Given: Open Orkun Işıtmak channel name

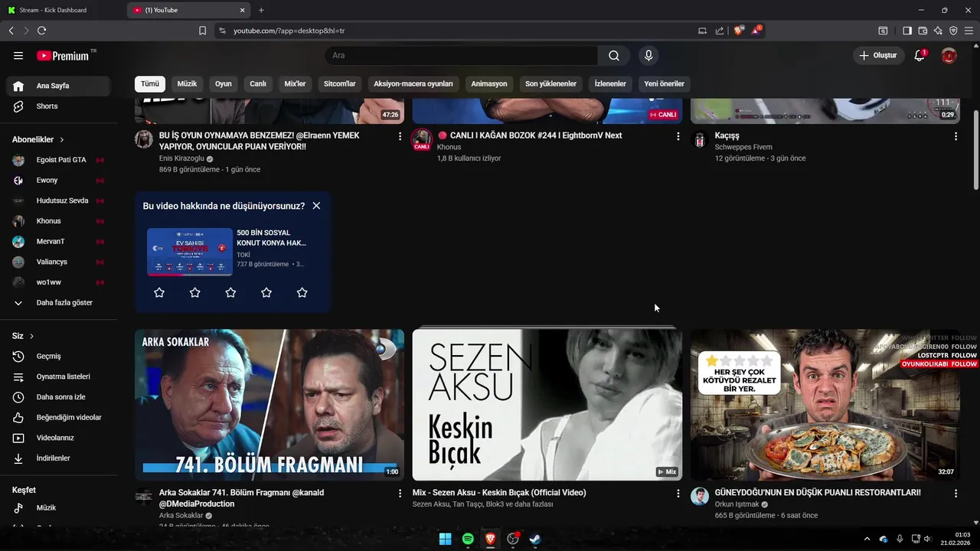Looking at the screenshot, I should point(737,504).
